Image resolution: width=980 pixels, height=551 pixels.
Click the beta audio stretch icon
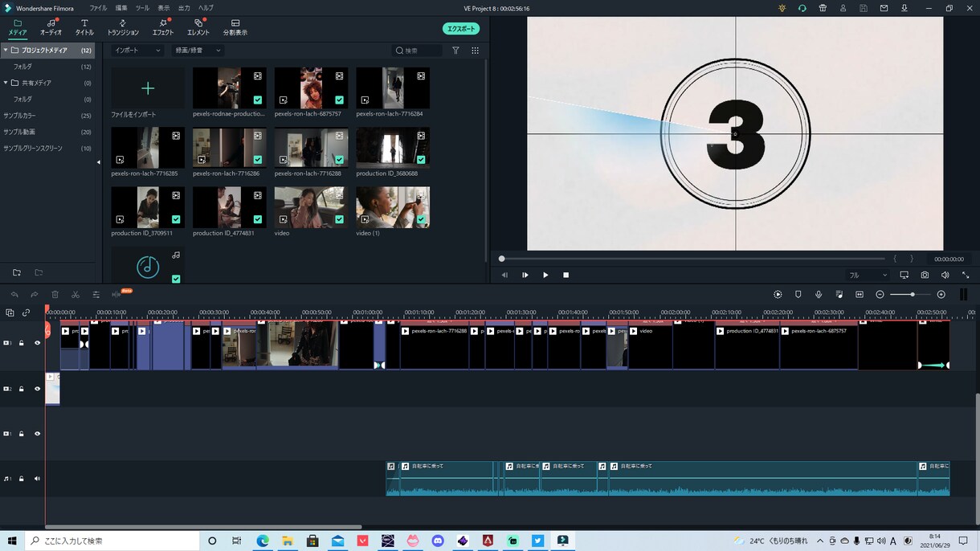pos(116,295)
